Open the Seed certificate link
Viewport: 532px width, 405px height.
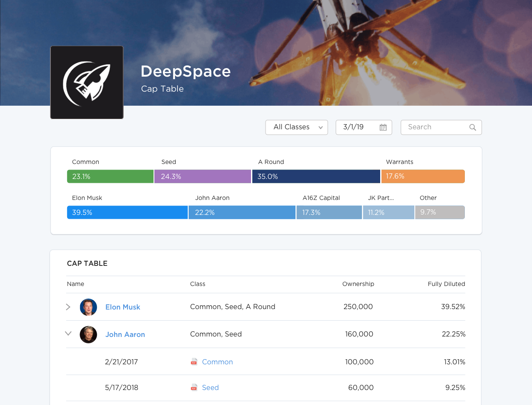tap(210, 387)
